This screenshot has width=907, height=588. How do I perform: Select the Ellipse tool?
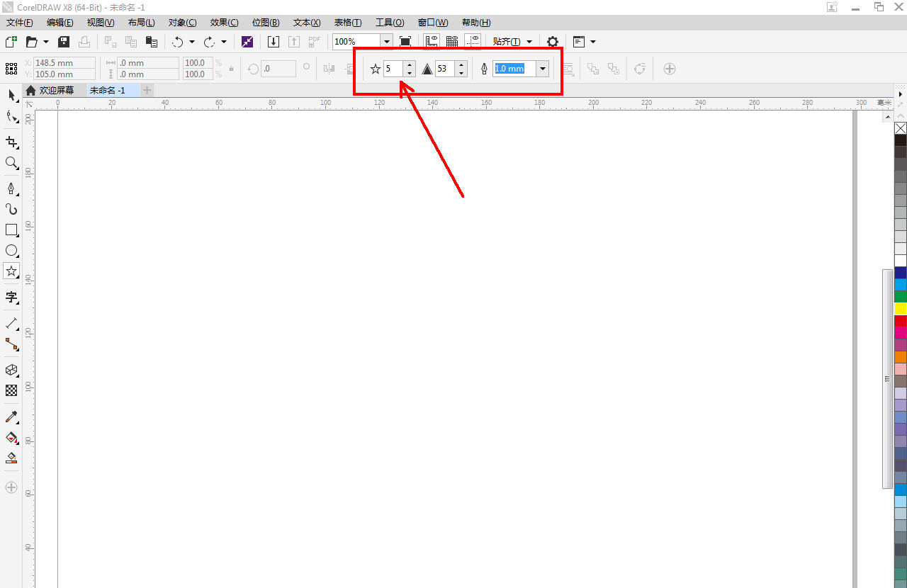click(11, 250)
